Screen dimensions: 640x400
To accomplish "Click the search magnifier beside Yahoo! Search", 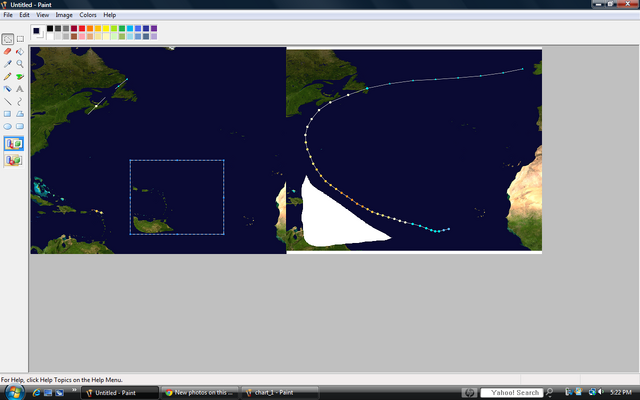I will pyautogui.click(x=549, y=393).
